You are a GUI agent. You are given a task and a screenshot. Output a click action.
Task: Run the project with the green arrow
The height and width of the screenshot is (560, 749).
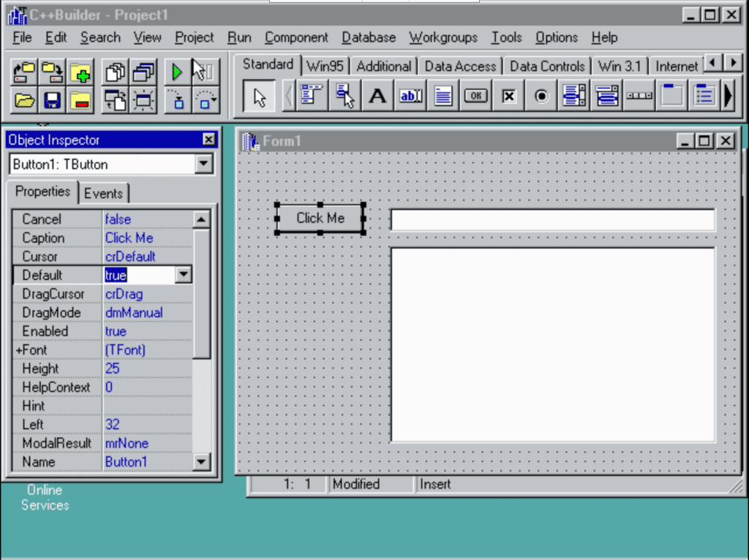pyautogui.click(x=177, y=72)
